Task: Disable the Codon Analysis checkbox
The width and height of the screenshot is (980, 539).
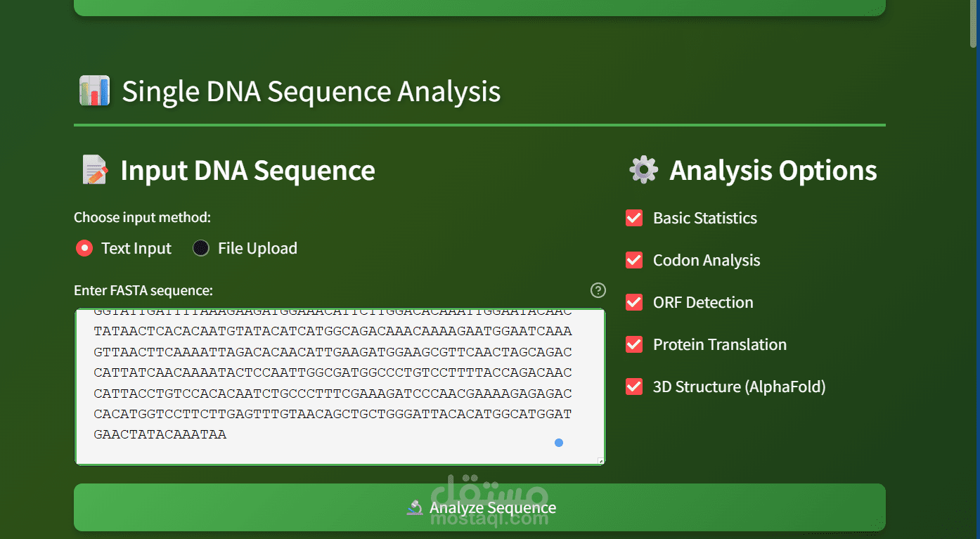Action: 634,260
